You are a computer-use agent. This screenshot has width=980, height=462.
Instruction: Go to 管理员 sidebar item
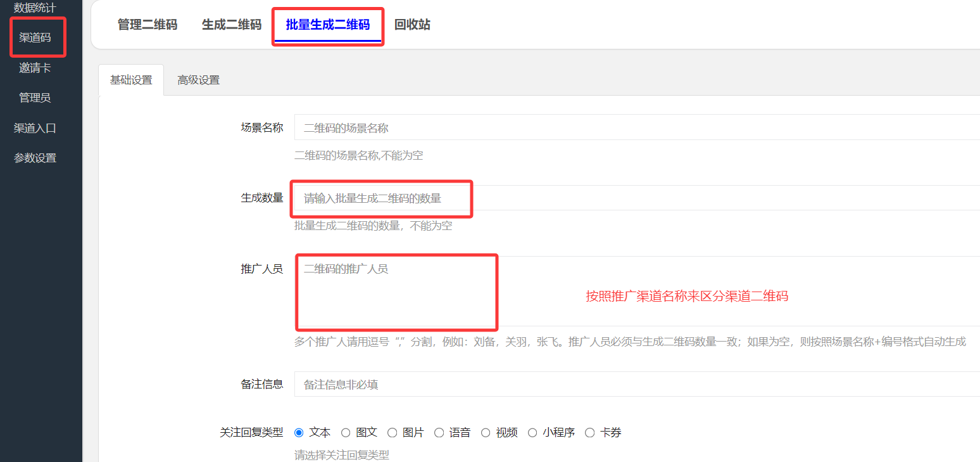click(x=35, y=98)
